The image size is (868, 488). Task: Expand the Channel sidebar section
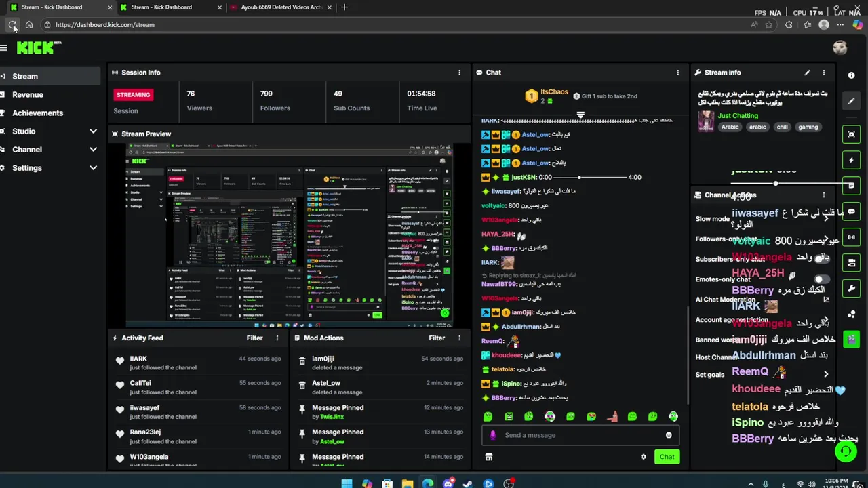pyautogui.click(x=93, y=149)
